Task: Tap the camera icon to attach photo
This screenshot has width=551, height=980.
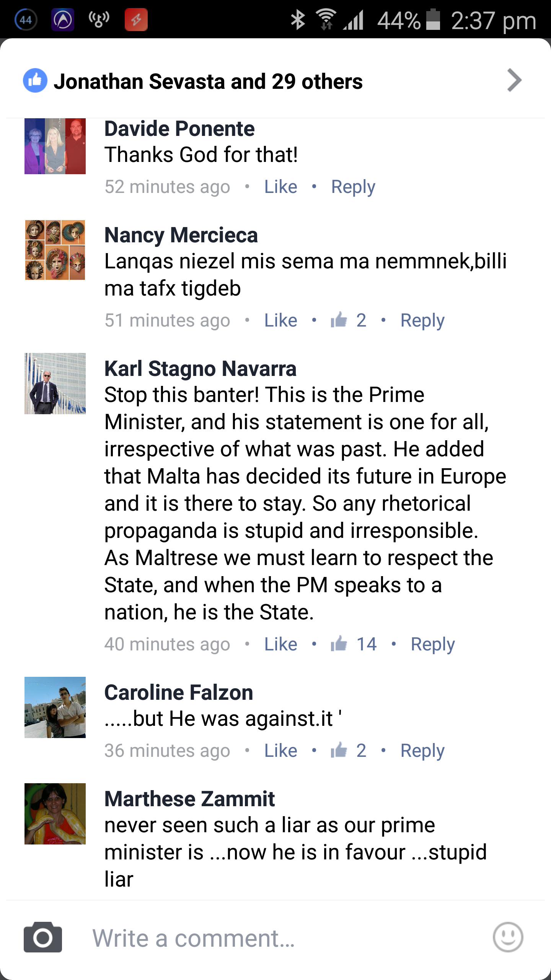Action: pyautogui.click(x=43, y=937)
